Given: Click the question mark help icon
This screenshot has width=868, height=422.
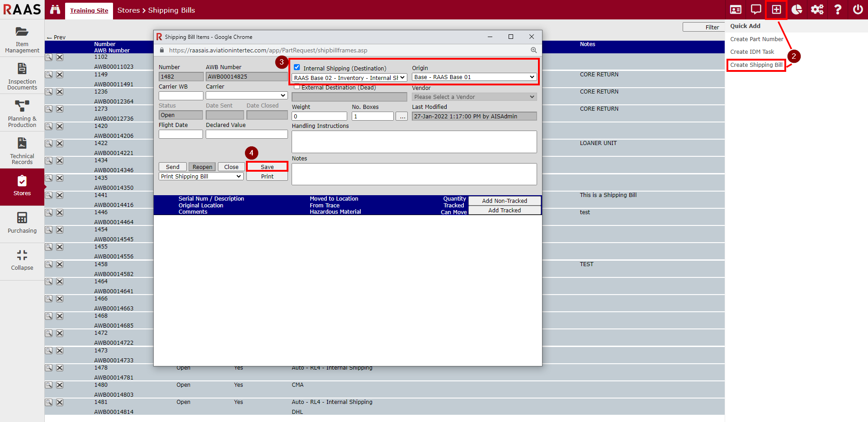Looking at the screenshot, I should (x=837, y=9).
